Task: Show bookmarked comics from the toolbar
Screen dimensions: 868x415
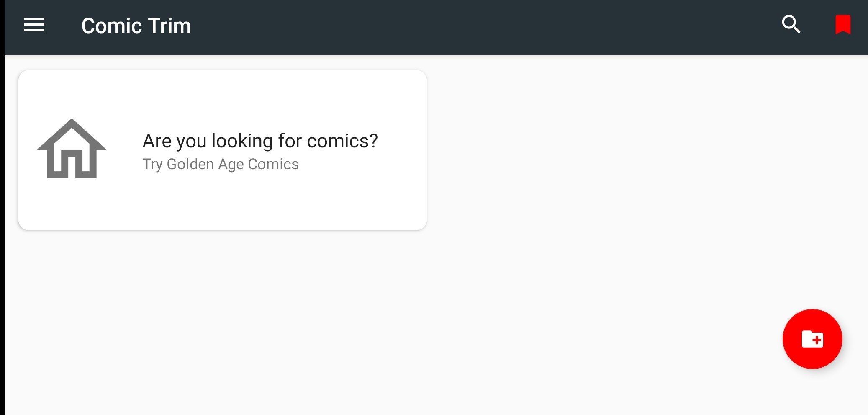Action: point(843,25)
